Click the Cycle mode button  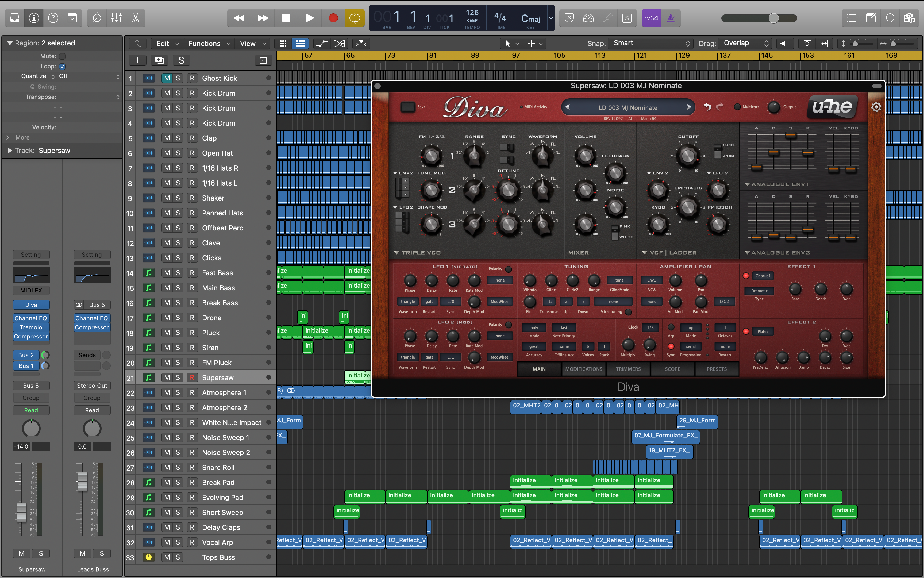pos(354,18)
